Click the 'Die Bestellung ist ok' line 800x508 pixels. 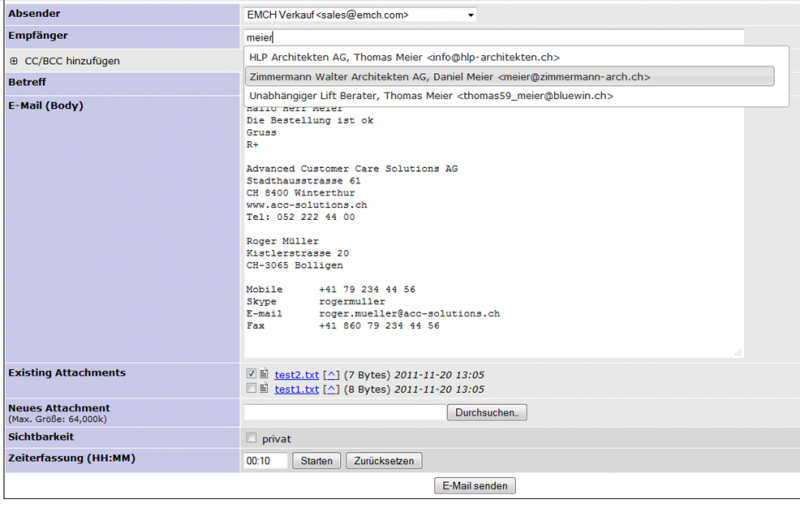tap(310, 120)
